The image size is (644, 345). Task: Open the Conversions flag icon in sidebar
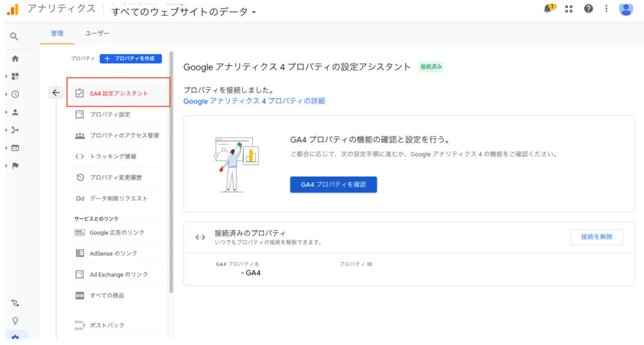tap(15, 166)
